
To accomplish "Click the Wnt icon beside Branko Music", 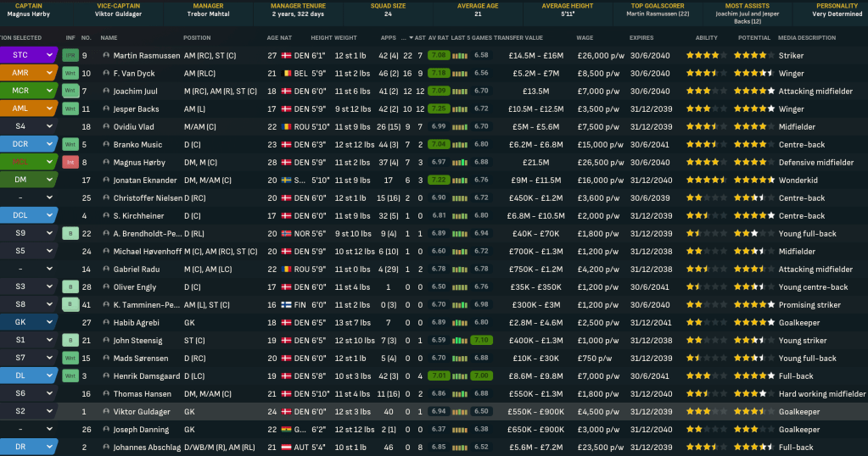I will click(70, 144).
